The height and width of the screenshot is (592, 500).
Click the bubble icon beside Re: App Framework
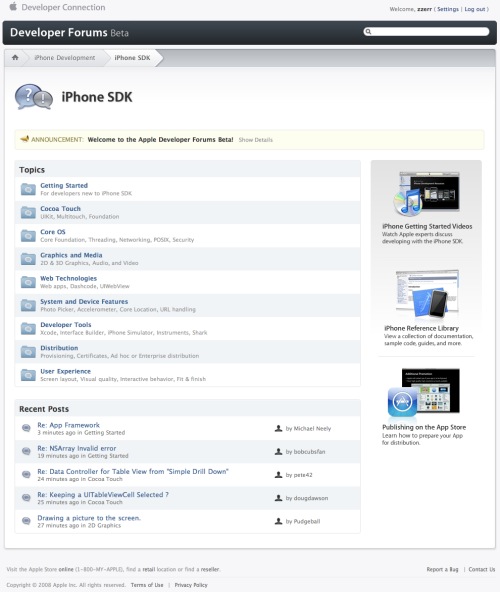[26, 428]
